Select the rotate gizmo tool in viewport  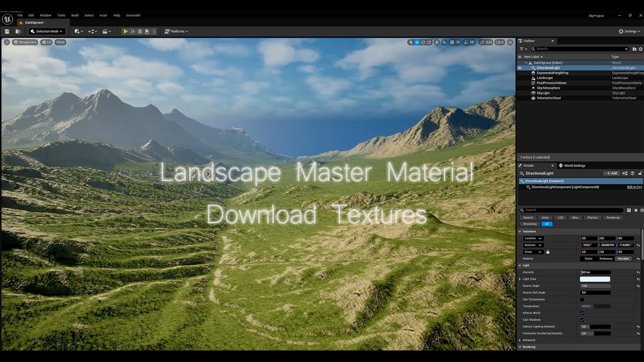(423, 42)
